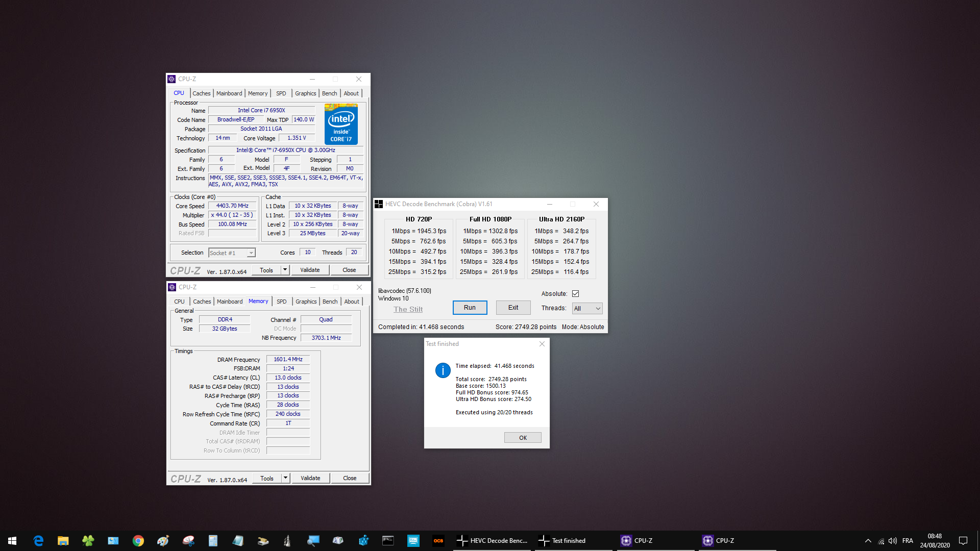The width and height of the screenshot is (980, 551).
Task: Switch to Test finished taskbar entry
Action: coord(574,541)
